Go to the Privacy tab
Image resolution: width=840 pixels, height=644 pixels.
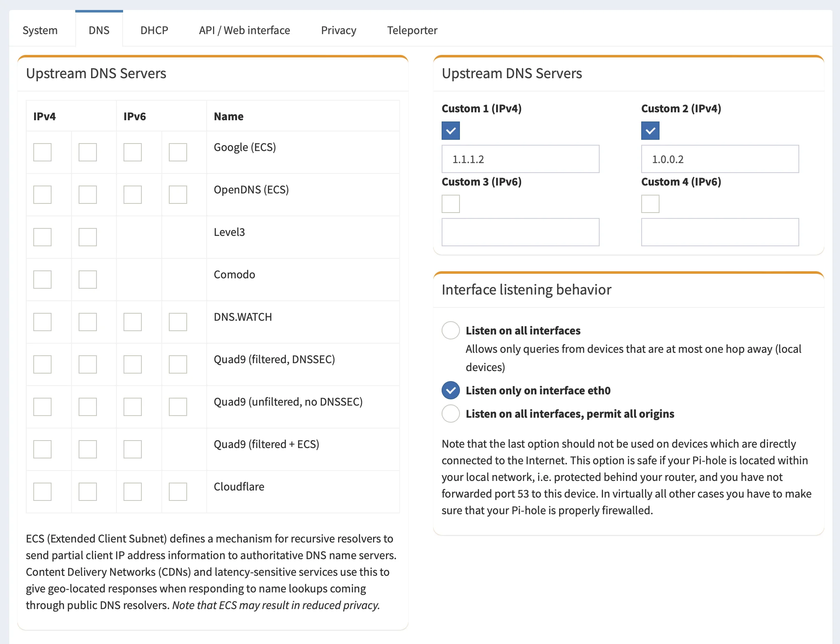[x=338, y=30]
